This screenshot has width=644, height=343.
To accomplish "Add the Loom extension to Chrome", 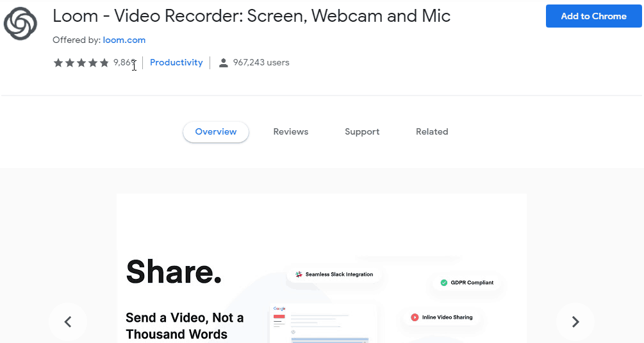I will point(593,16).
